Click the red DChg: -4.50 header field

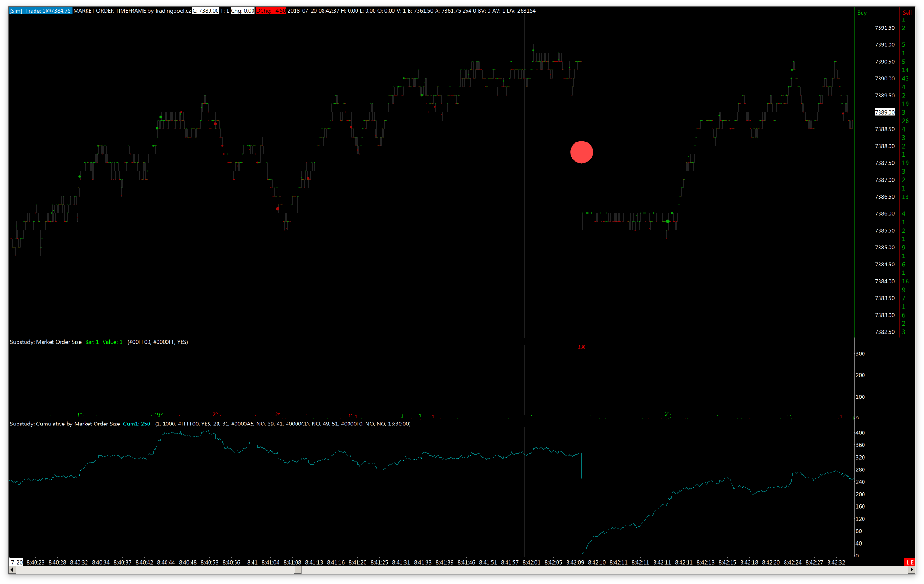click(271, 11)
